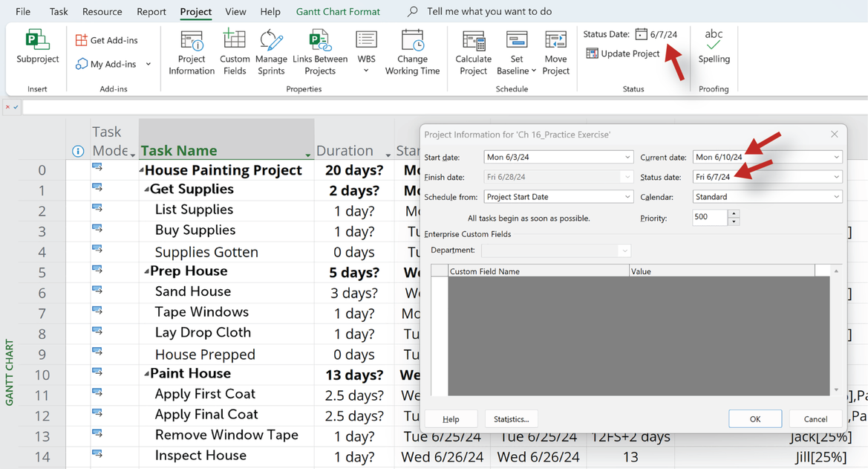868x469 pixels.
Task: Open the Current date dropdown
Action: tap(837, 157)
